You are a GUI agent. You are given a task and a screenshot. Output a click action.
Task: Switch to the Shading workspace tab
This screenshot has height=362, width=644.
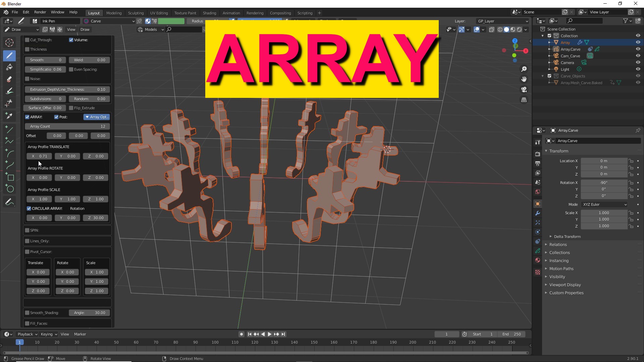(209, 13)
